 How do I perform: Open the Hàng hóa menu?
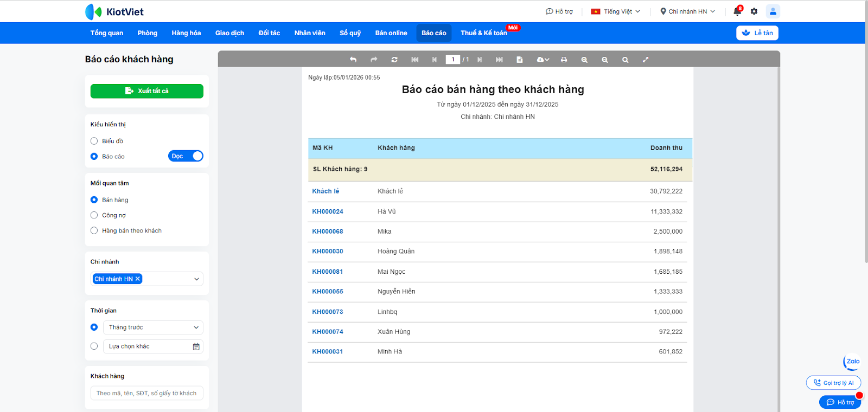point(186,33)
